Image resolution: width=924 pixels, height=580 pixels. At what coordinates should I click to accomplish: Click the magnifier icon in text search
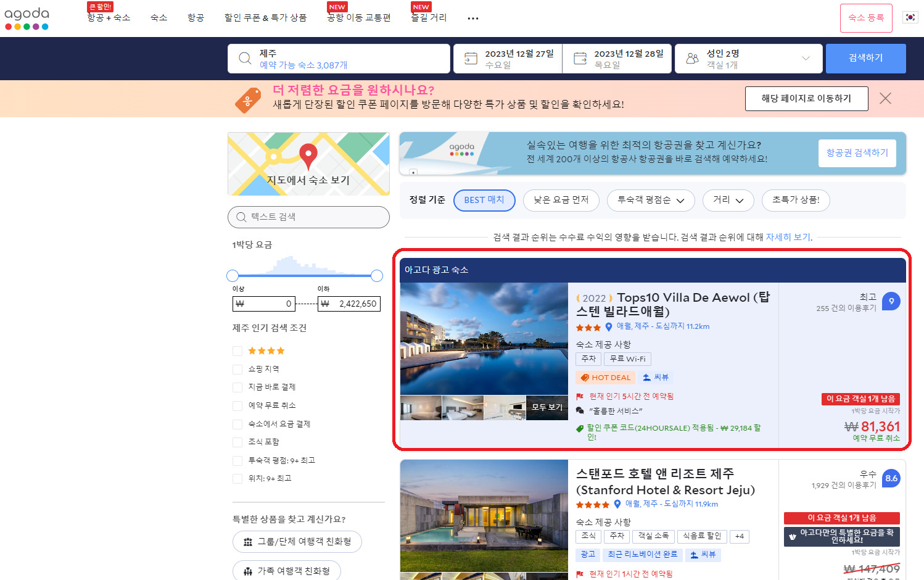pyautogui.click(x=241, y=217)
